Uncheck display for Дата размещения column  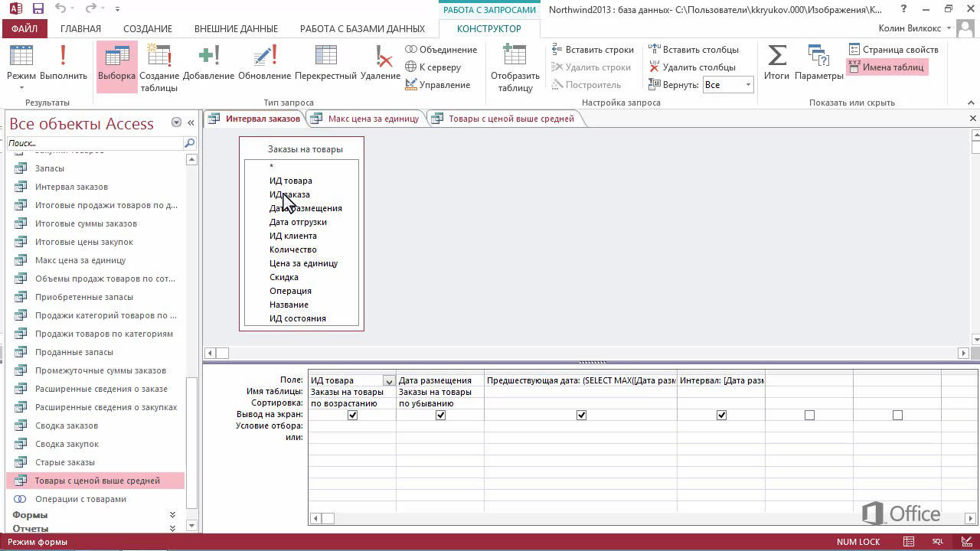coord(440,415)
